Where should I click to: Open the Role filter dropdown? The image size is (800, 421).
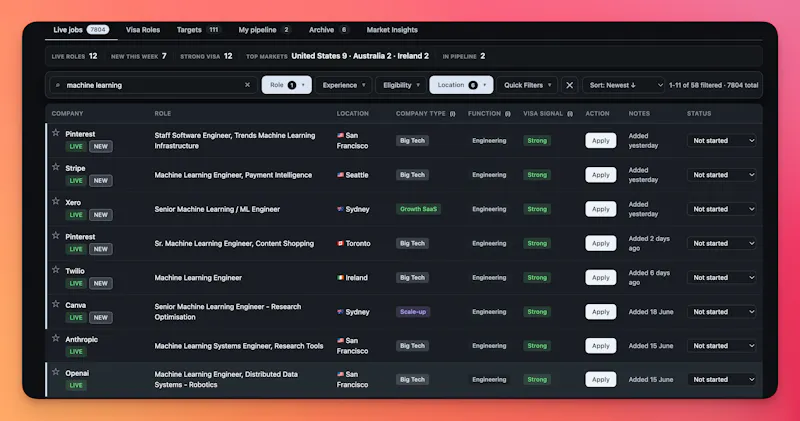(x=286, y=85)
